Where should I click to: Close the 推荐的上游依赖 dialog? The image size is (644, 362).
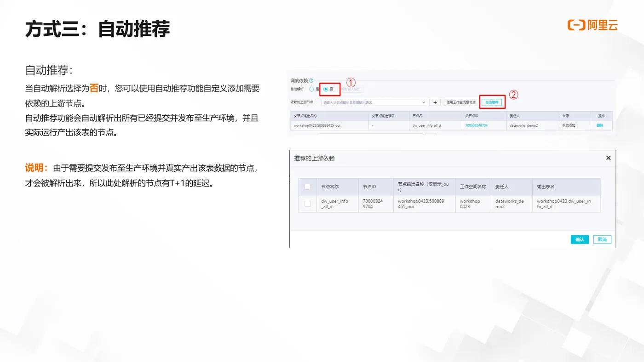(608, 158)
